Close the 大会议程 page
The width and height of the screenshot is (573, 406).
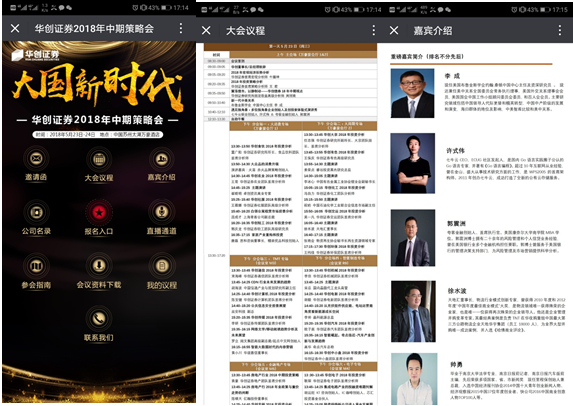coord(206,30)
